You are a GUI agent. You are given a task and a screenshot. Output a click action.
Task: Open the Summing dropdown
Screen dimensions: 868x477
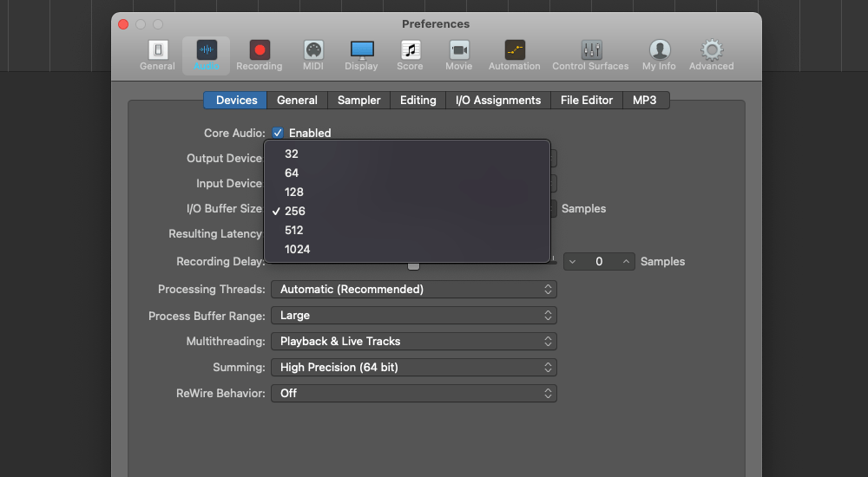pos(413,368)
